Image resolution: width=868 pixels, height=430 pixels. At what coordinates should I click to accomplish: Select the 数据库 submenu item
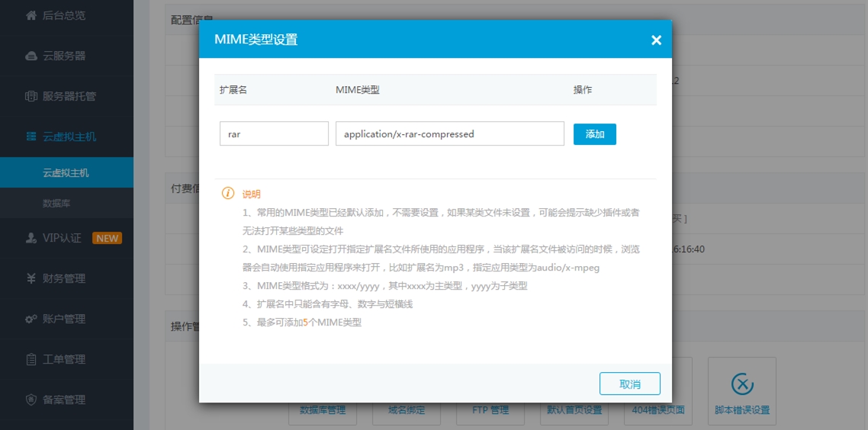58,204
